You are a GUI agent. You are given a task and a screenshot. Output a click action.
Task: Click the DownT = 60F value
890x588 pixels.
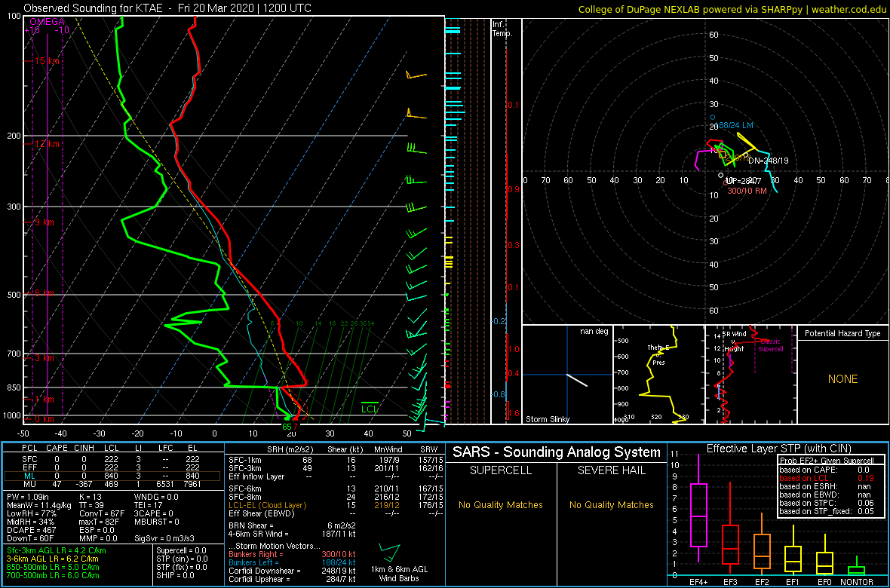31,538
